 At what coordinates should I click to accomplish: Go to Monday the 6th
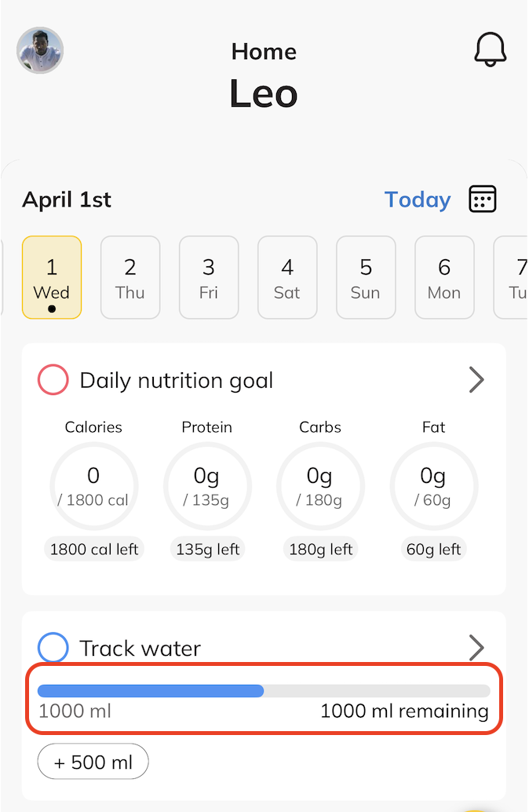[x=444, y=277]
